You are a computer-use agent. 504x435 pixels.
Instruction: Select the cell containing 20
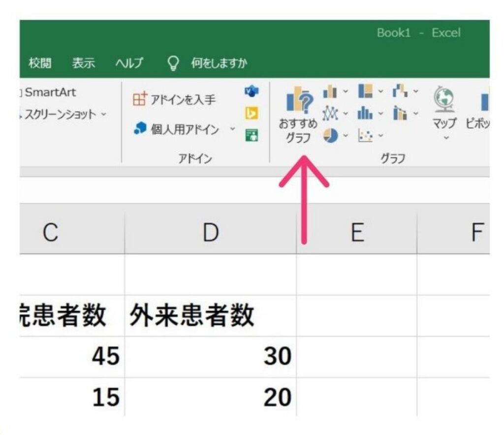click(x=211, y=397)
